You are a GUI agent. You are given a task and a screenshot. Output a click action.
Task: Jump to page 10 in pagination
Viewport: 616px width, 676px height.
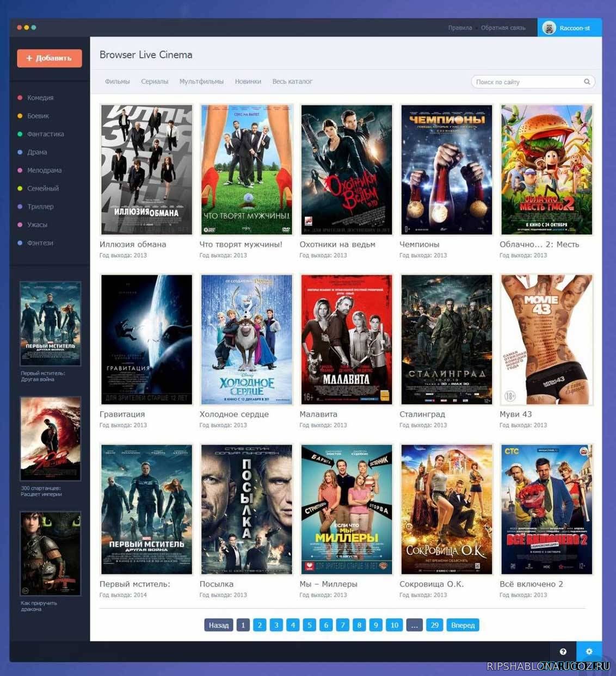click(394, 625)
